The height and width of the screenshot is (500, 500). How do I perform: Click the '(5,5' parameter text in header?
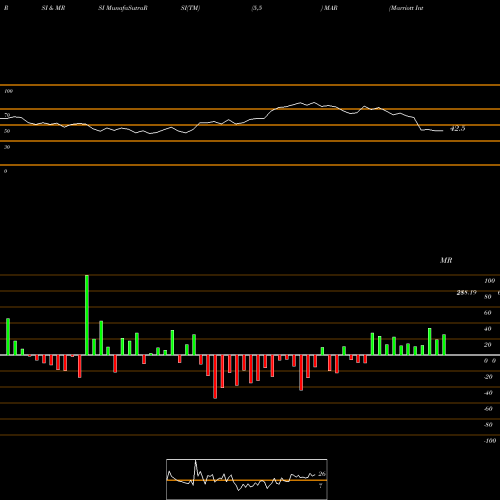tap(257, 8)
